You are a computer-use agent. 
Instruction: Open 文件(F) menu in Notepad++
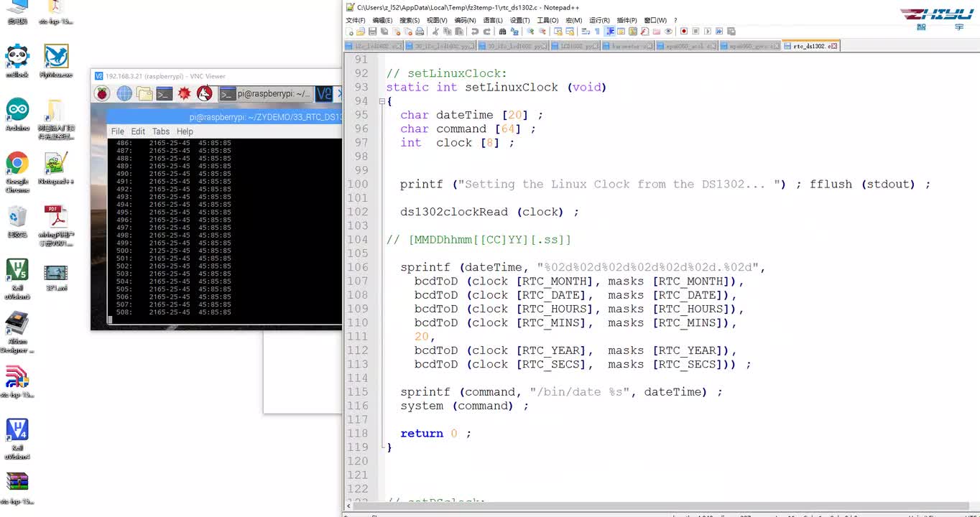coord(356,20)
